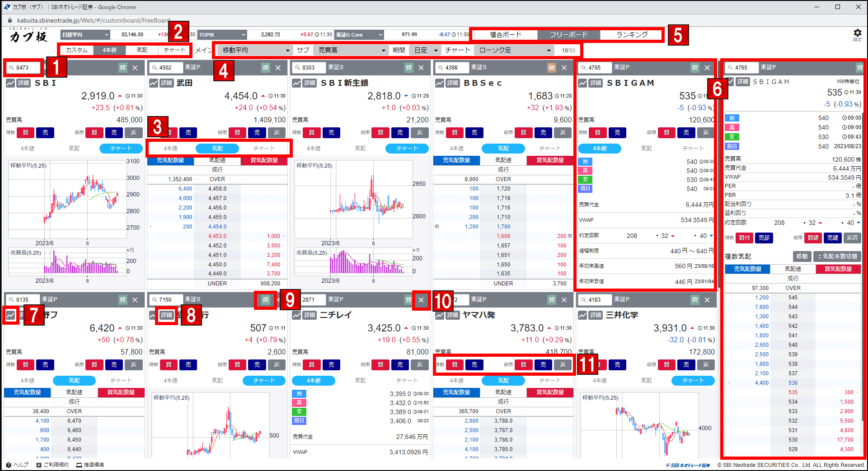Image resolution: width=868 pixels, height=471 pixels.
Task: Open the サブ 売買高 dropdown
Action: [x=351, y=50]
